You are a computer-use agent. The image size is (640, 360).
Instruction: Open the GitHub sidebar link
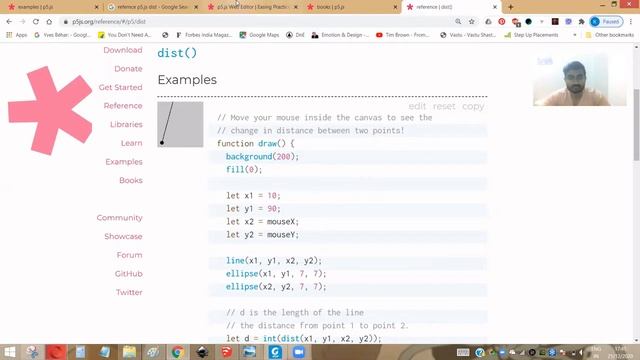tap(129, 274)
